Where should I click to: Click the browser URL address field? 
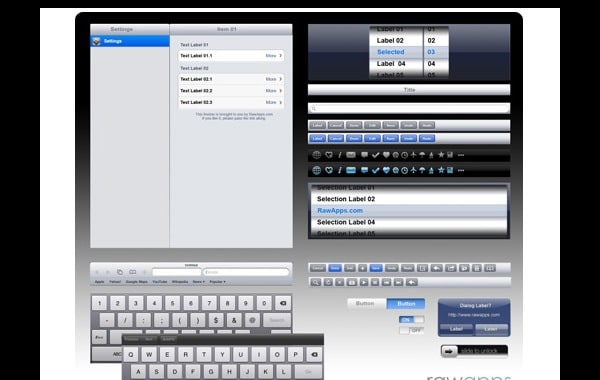click(176, 272)
